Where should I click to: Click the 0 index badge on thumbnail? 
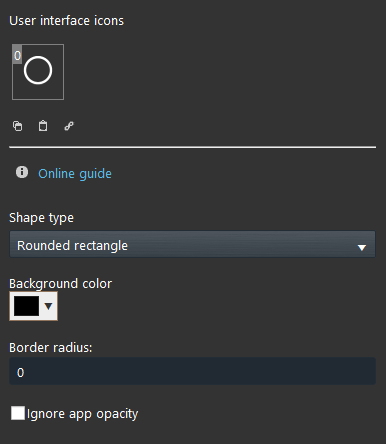(17, 55)
